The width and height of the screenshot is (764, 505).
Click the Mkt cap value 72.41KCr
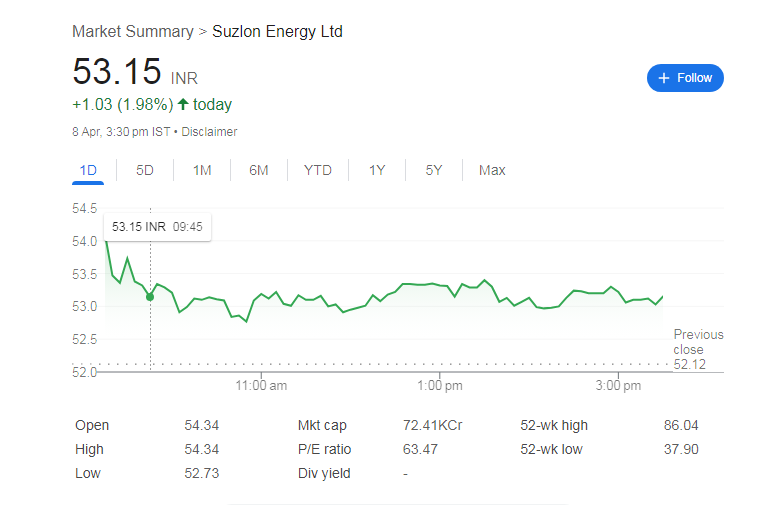click(x=432, y=425)
